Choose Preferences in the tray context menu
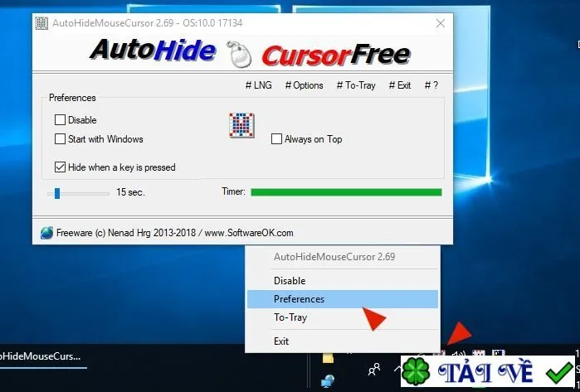Viewport: 580px width, 392px height. (x=343, y=299)
